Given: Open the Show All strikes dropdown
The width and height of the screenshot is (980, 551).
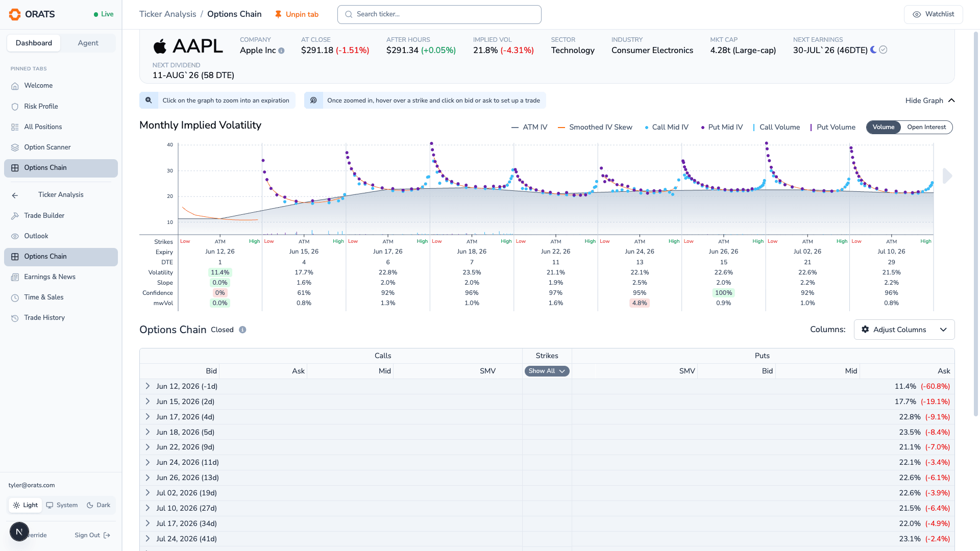Looking at the screenshot, I should tap(547, 371).
